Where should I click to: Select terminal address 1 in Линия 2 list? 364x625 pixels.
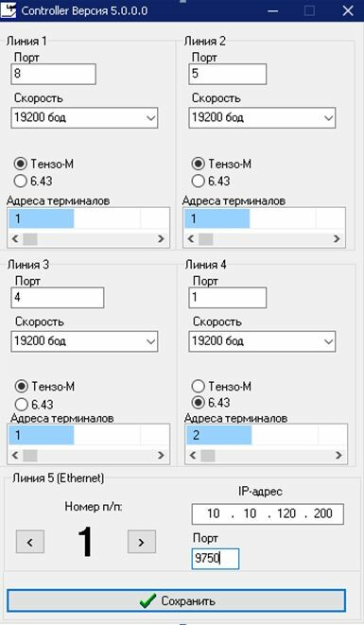click(217, 218)
